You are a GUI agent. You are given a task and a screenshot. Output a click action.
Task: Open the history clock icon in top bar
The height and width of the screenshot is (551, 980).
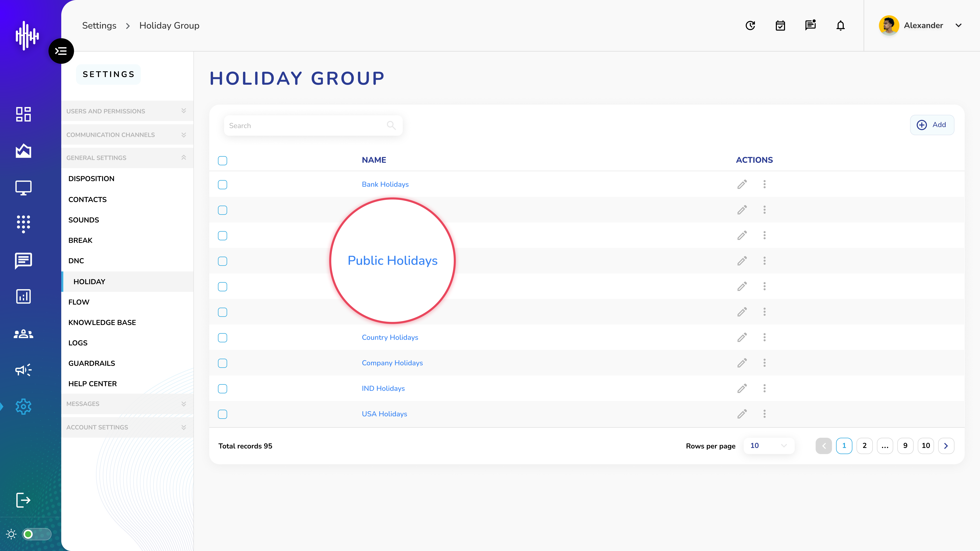[750, 26]
